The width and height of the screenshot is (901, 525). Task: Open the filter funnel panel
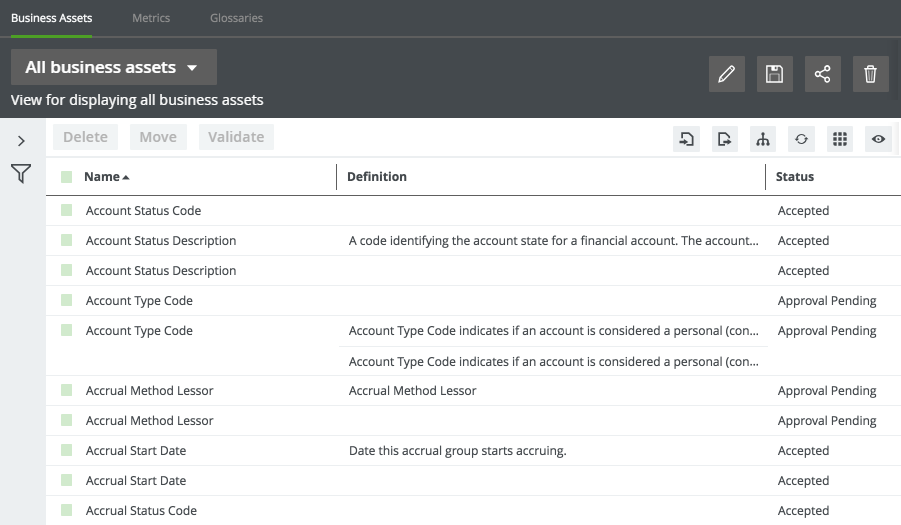coord(21,175)
